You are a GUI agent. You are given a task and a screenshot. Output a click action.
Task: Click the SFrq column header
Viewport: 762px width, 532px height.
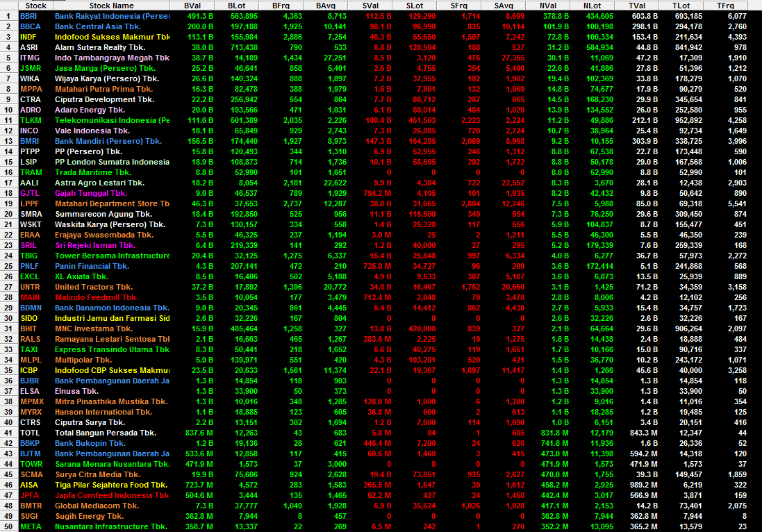pyautogui.click(x=458, y=6)
